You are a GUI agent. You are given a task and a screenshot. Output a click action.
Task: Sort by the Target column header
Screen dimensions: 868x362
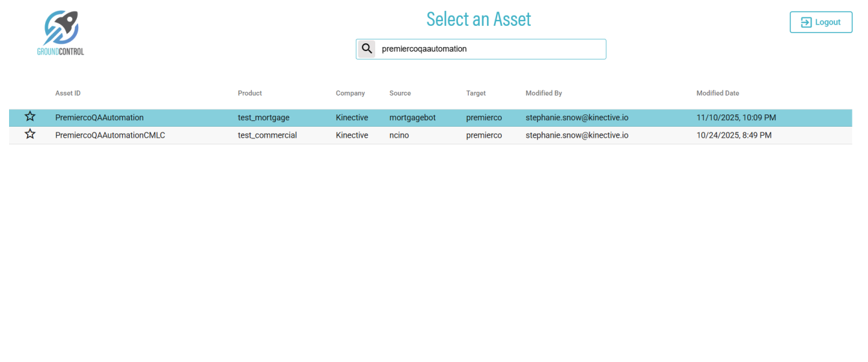click(476, 93)
